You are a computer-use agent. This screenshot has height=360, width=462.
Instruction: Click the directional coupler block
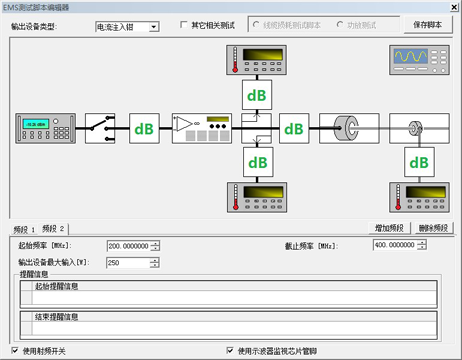[256, 128]
